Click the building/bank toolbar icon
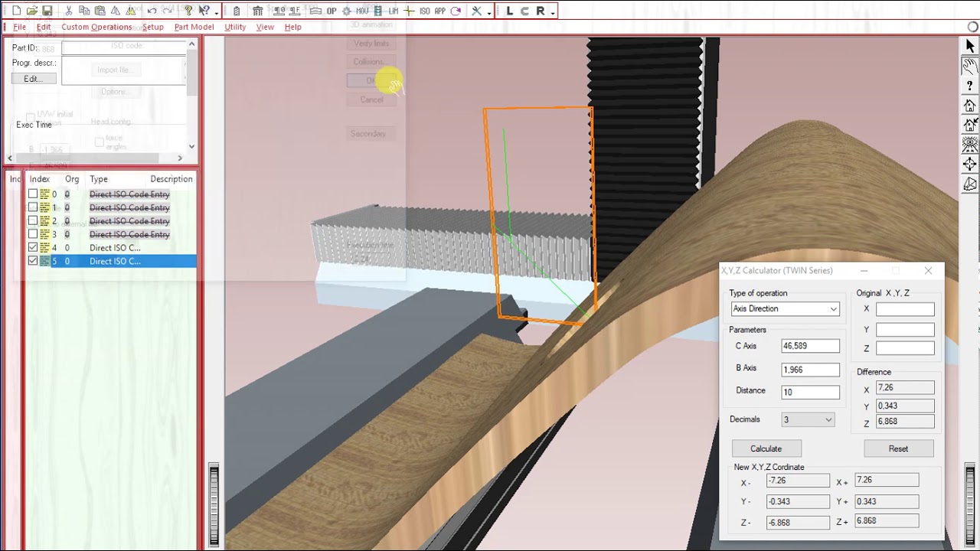This screenshot has width=980, height=551. click(257, 11)
